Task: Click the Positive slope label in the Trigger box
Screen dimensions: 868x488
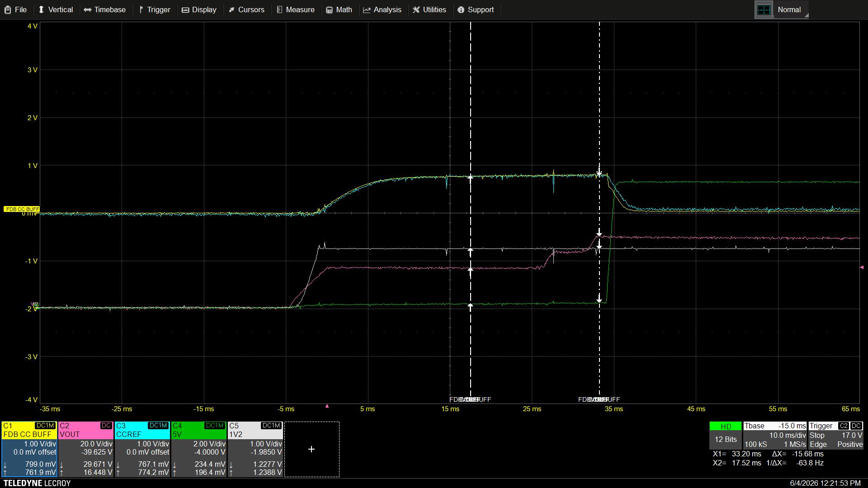Action: pyautogui.click(x=850, y=445)
